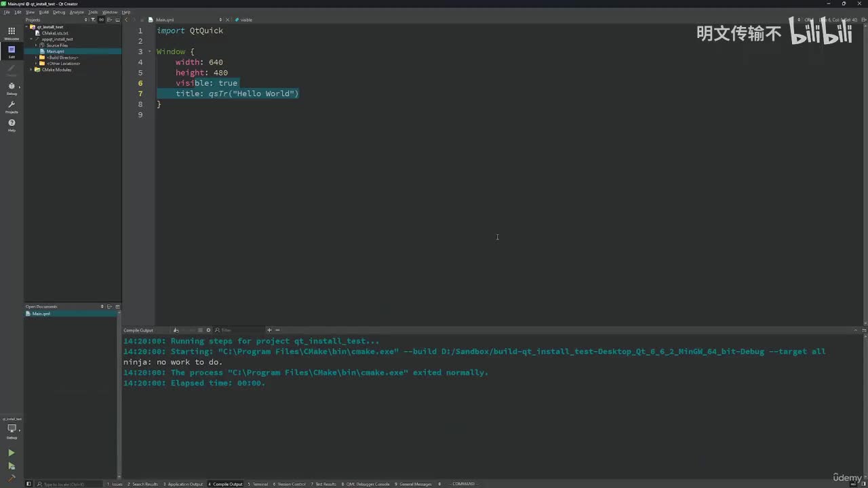Open Compile Output settings gear
This screenshot has height=488, width=868.
click(208, 330)
